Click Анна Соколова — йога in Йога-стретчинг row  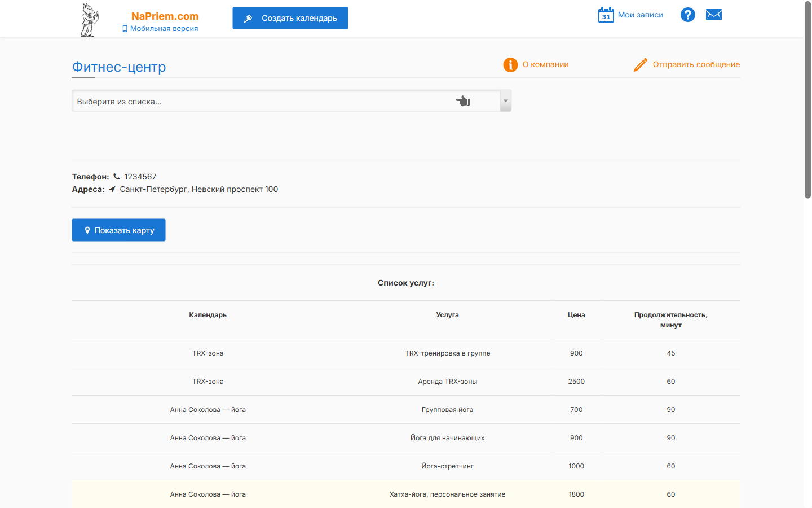[208, 466]
